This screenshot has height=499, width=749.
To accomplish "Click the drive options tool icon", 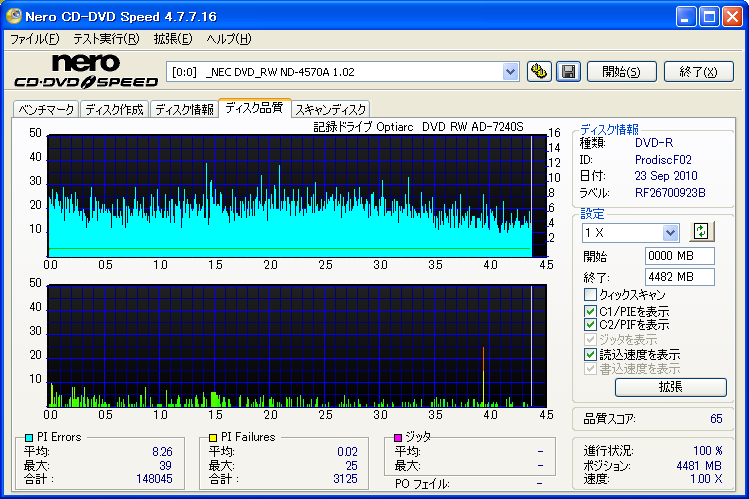I will point(539,72).
